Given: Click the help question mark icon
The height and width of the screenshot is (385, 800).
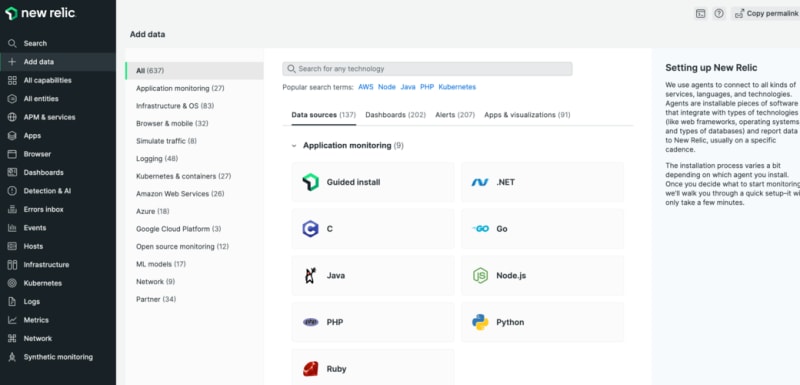Looking at the screenshot, I should tap(719, 14).
